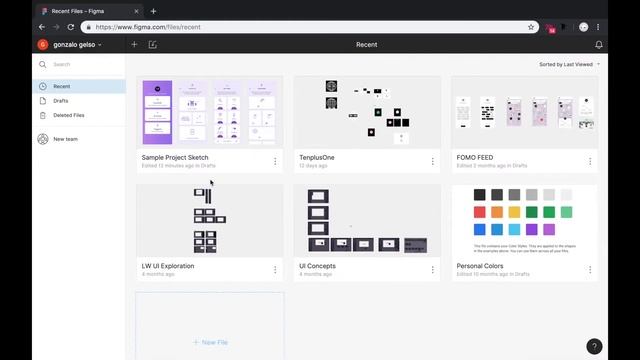Bookmark this page with the star icon

(x=531, y=27)
